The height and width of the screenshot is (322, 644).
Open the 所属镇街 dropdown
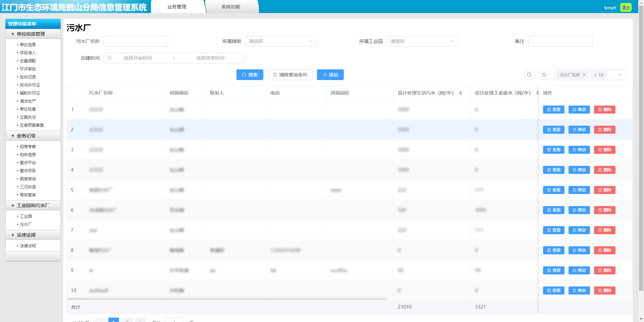[281, 41]
